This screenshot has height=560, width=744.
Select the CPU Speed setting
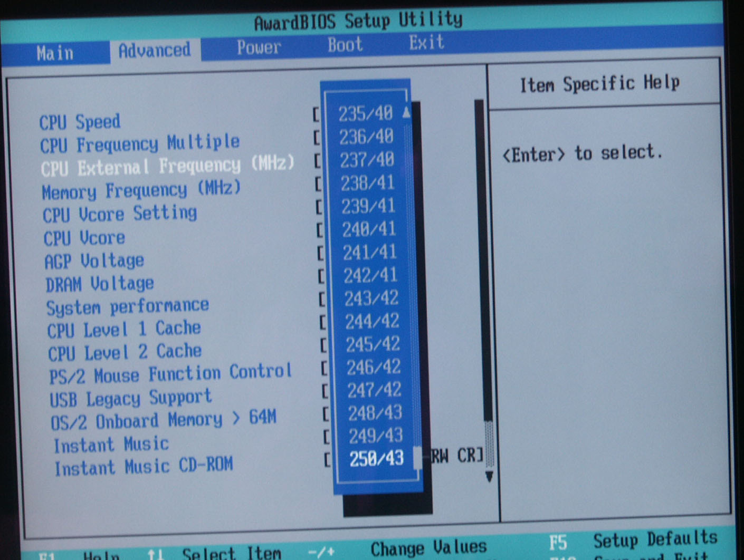(80, 122)
